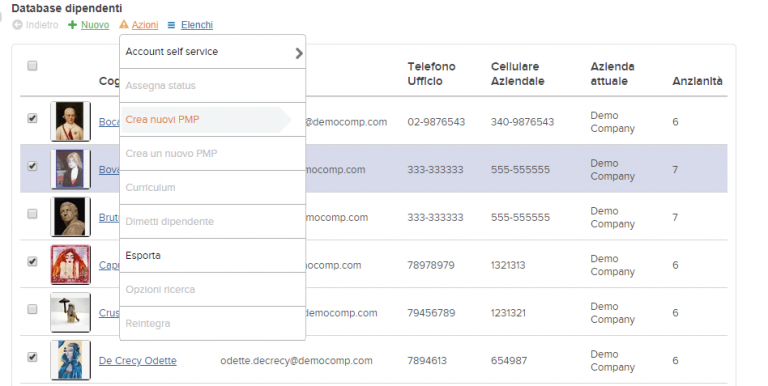Open the De Crecy Odette portrait thumbnail
The width and height of the screenshot is (768, 386).
(x=71, y=360)
